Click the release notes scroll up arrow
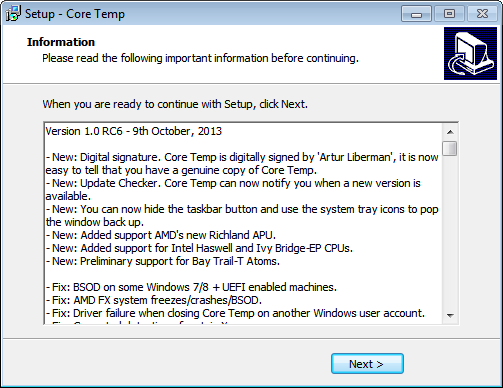The width and height of the screenshot is (503, 388). click(450, 132)
